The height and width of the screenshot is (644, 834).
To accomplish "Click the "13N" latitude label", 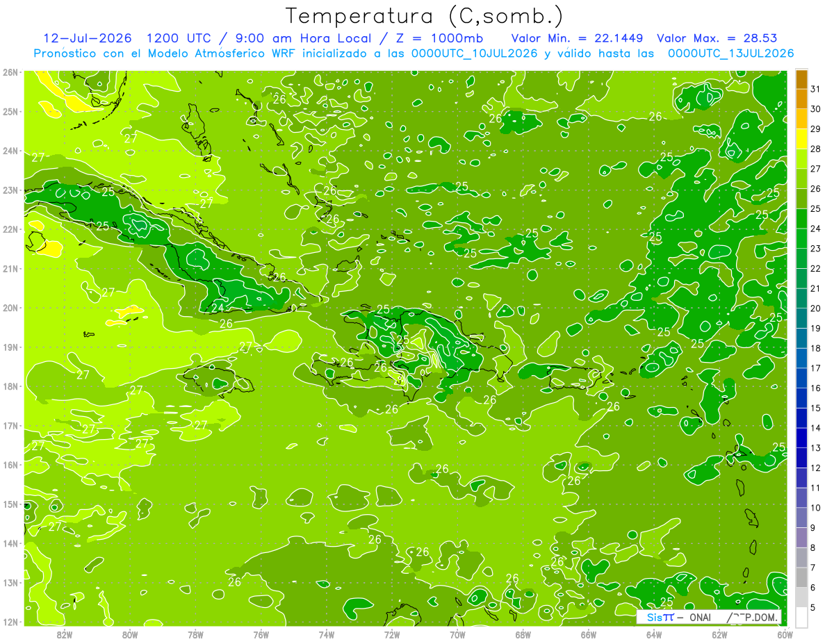I will point(10,582).
